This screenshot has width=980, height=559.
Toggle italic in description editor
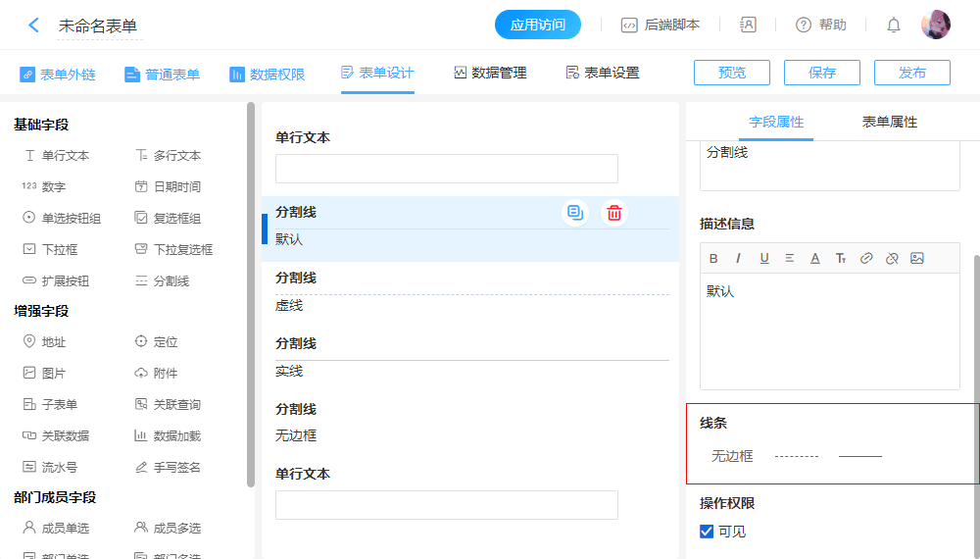pyautogui.click(x=738, y=259)
